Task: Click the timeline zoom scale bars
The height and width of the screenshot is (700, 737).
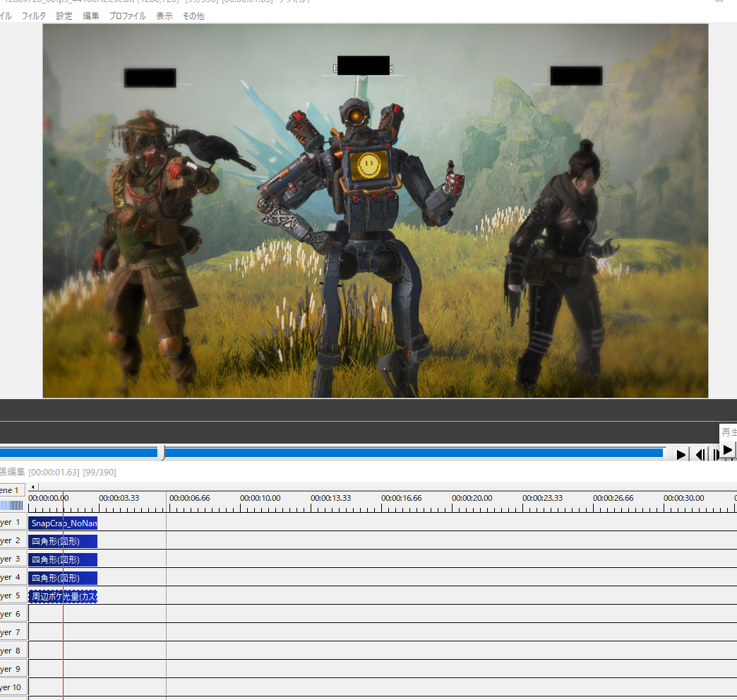Action: pyautogui.click(x=12, y=505)
